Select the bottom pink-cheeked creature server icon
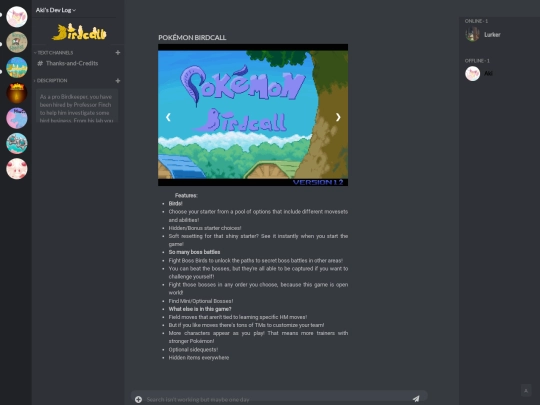The height and width of the screenshot is (405, 540). [17, 169]
